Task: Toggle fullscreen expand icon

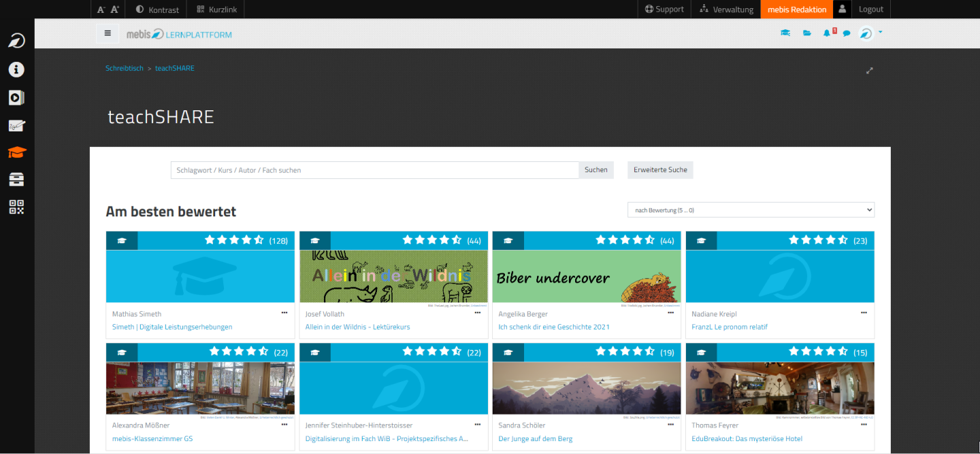Action: click(869, 70)
